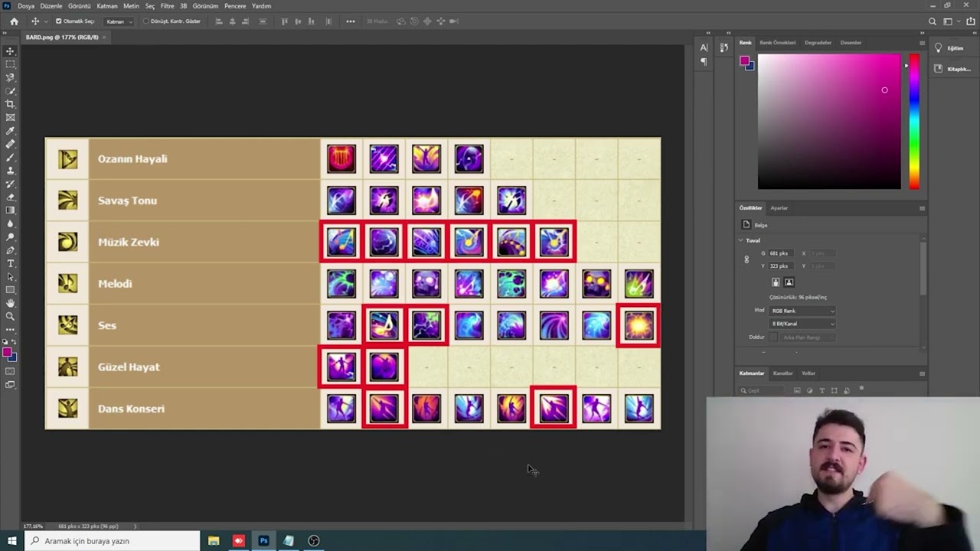Open the Windows Start button
980x551 pixels.
[x=12, y=541]
